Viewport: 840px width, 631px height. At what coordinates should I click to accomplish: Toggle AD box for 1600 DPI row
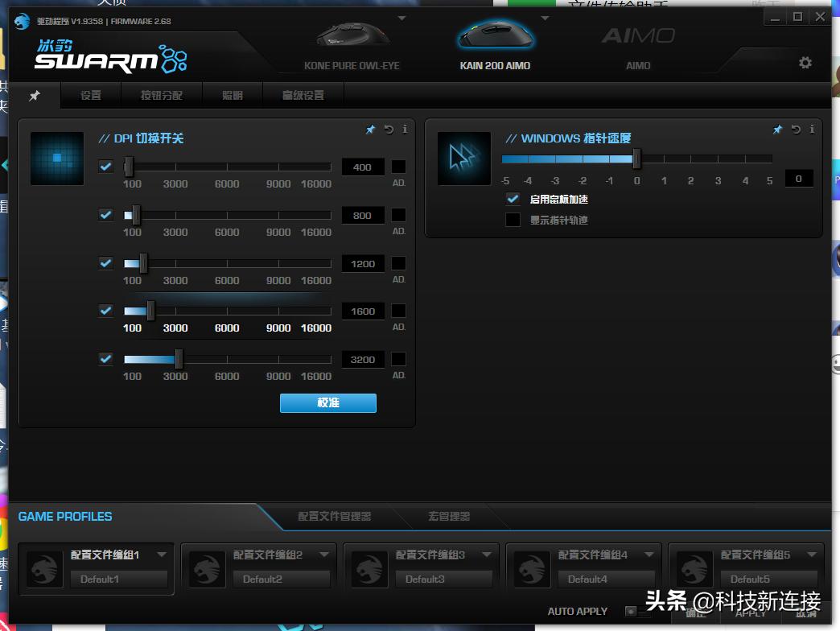pyautogui.click(x=398, y=311)
